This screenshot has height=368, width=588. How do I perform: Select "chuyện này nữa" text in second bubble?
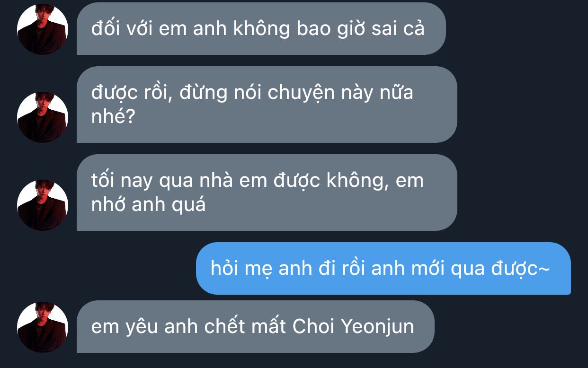pyautogui.click(x=340, y=92)
